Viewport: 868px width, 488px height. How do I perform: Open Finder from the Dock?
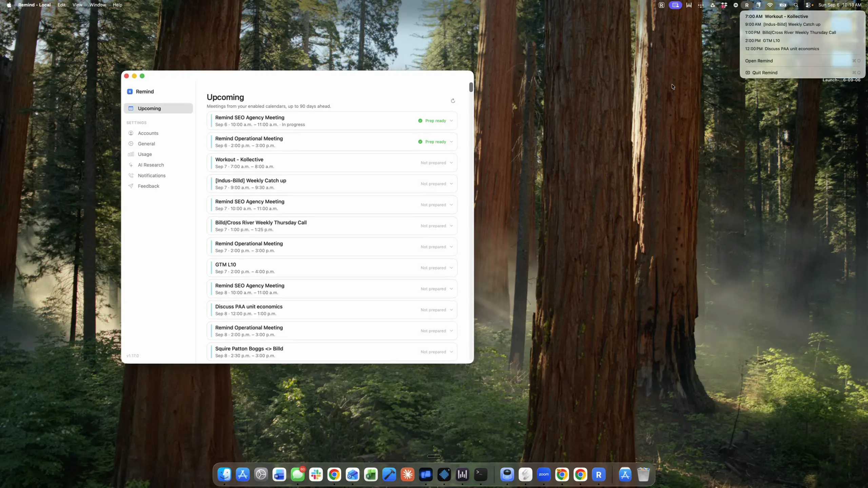coord(224,474)
